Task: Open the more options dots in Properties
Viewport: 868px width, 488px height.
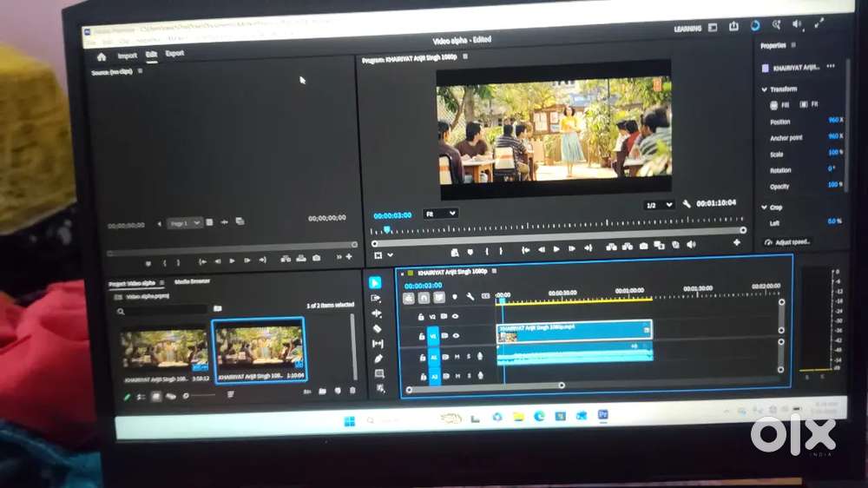Action: tap(831, 66)
